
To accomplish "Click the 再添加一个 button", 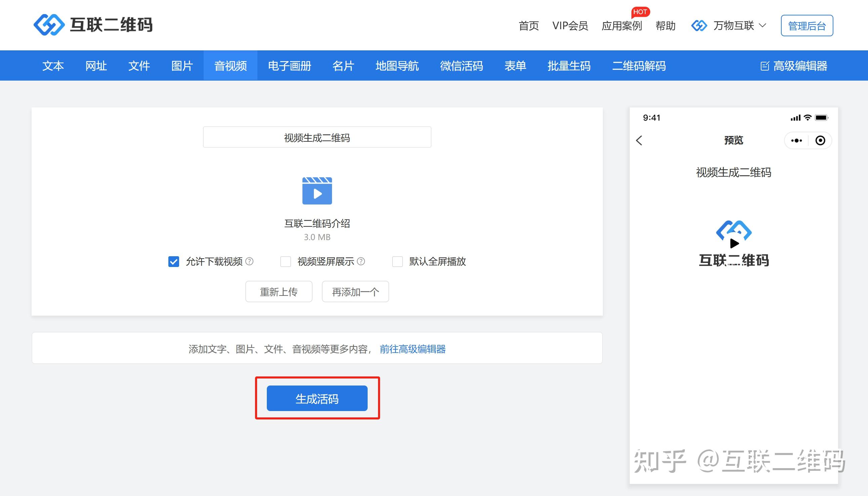I will (x=356, y=291).
